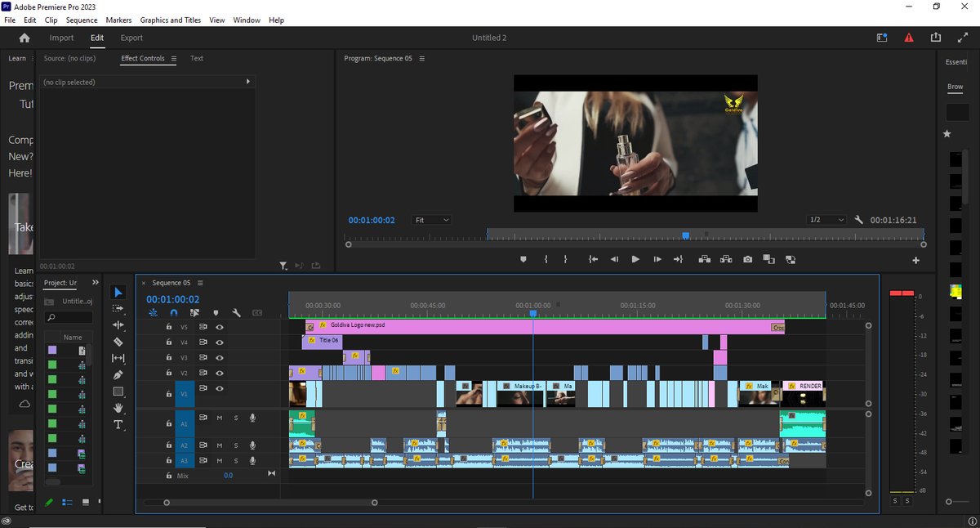
Task: Select the Selection tool arrow
Action: 118,292
